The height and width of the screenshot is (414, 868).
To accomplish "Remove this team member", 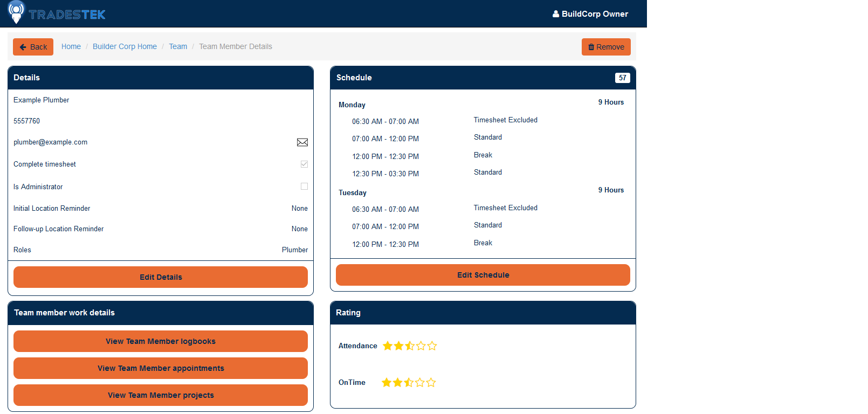I will [606, 47].
